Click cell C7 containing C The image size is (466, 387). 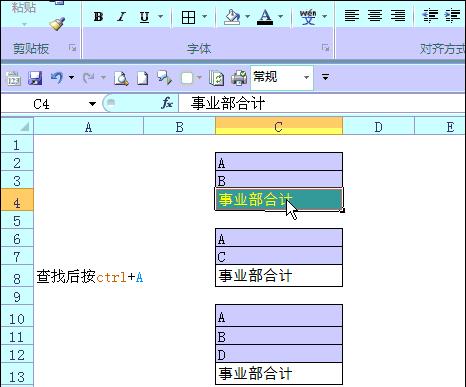[x=279, y=256]
